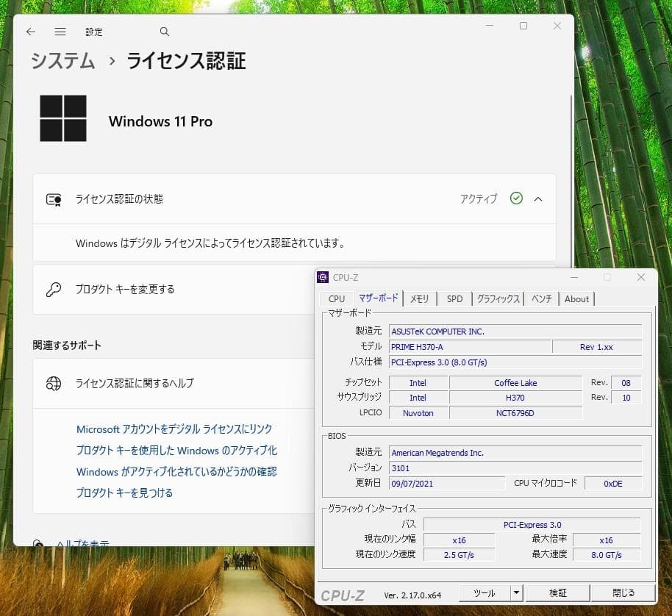Click the PCI-Express 3.0 (8.0 GT/s) bus spec field
Viewport: 672px width, 616px height.
(x=515, y=362)
